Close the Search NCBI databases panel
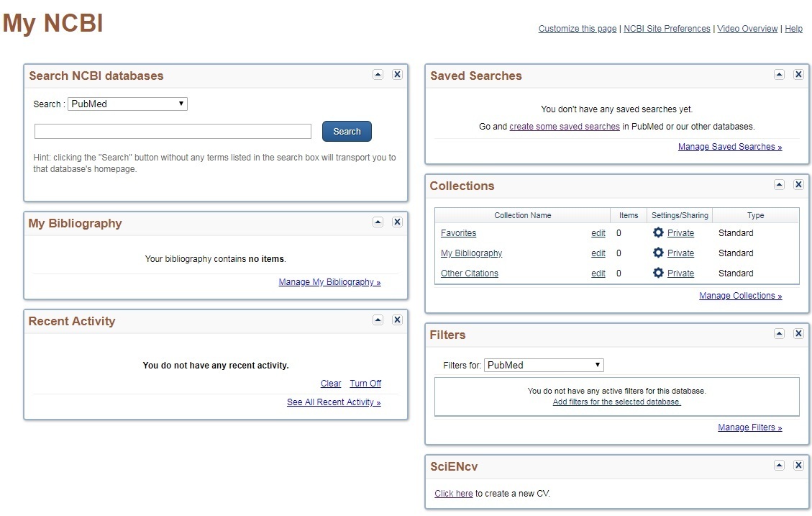812x516 pixels. (397, 75)
